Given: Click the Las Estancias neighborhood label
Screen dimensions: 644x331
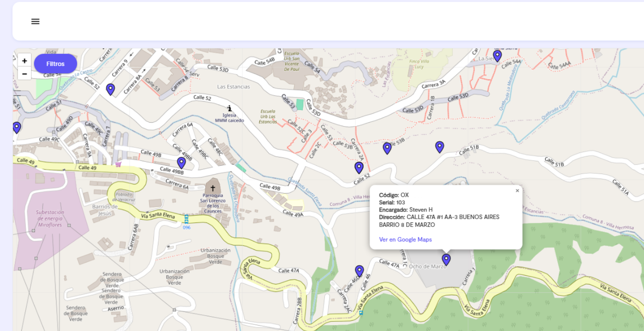Looking at the screenshot, I should point(234,87).
